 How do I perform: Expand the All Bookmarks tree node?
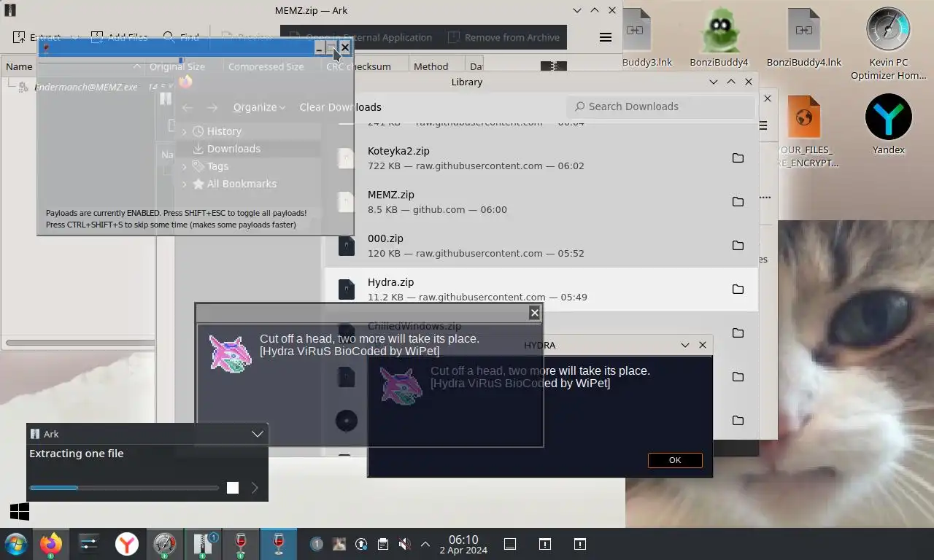pos(185,184)
